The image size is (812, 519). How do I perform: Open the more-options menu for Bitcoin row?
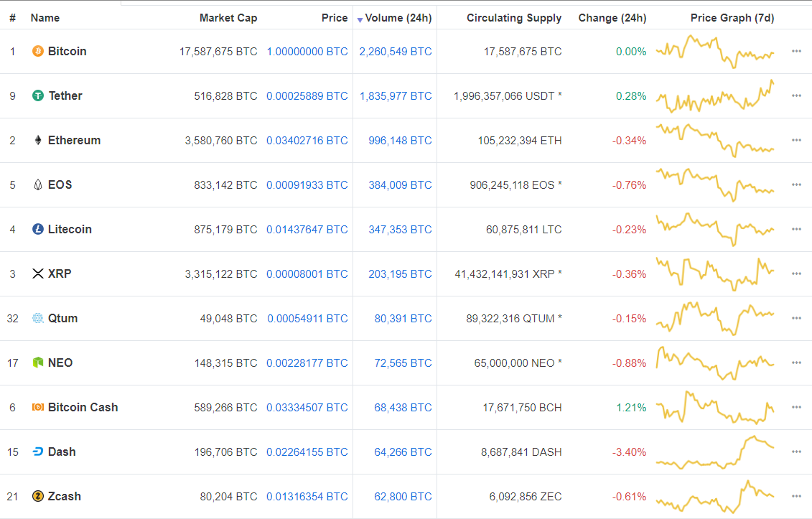click(796, 52)
